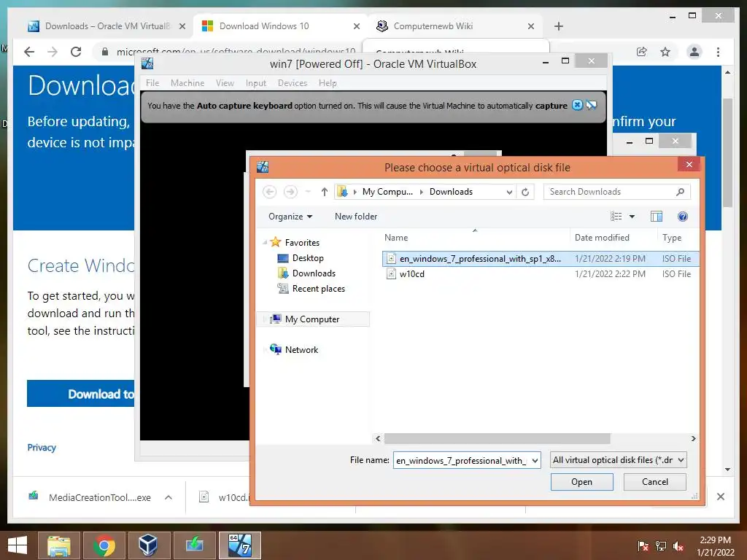Open File name combo dropdown
The height and width of the screenshot is (560, 747).
(x=535, y=461)
